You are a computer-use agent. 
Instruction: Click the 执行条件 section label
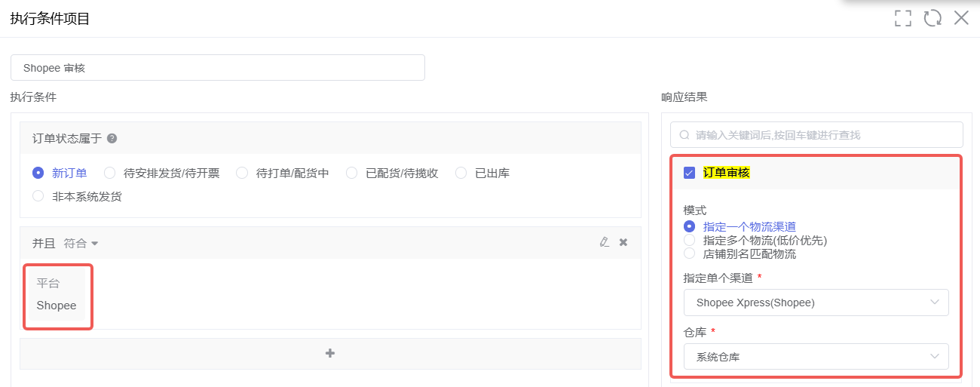(x=33, y=97)
